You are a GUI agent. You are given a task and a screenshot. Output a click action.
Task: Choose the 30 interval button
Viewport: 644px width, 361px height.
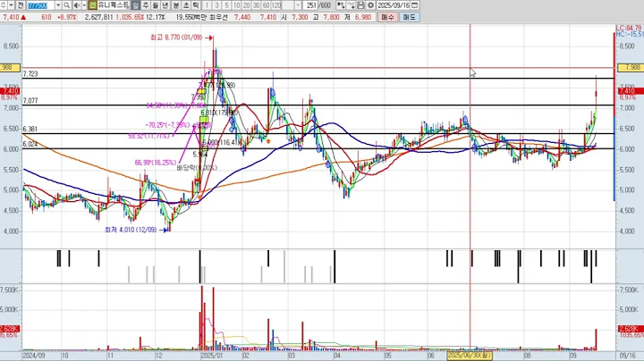click(x=257, y=5)
